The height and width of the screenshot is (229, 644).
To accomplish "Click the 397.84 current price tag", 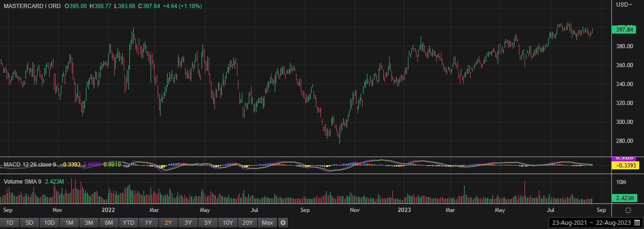I will click(624, 29).
